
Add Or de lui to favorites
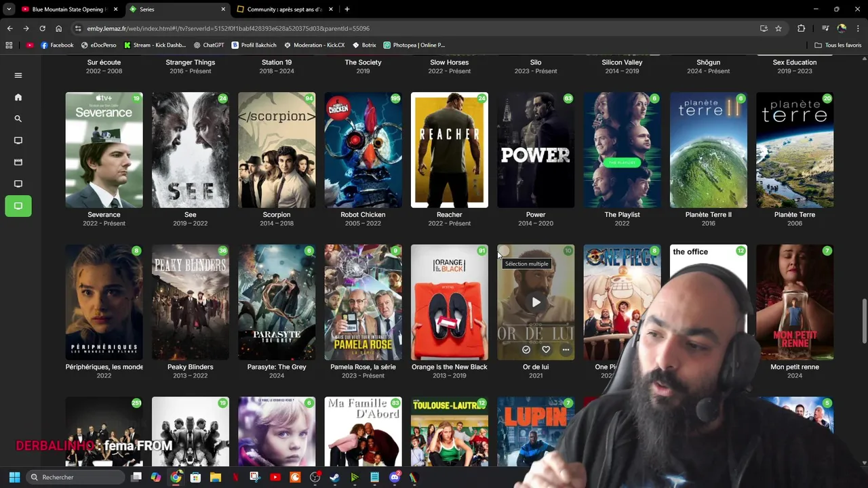[546, 350]
